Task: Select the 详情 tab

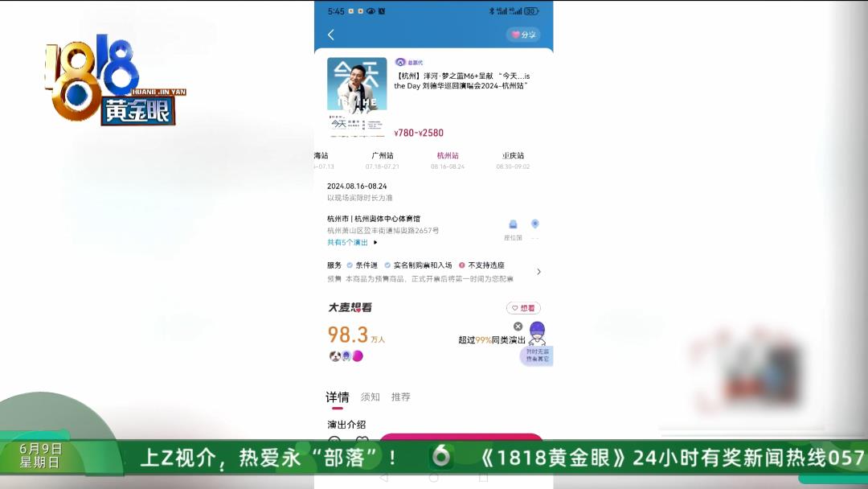Action: click(x=337, y=397)
